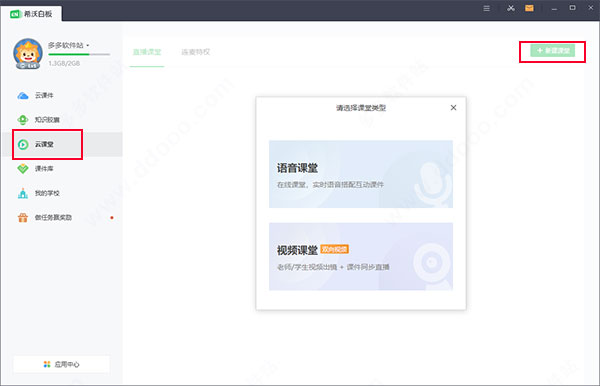The height and width of the screenshot is (386, 600).
Task: Click the green new classroom button
Action: point(553,50)
